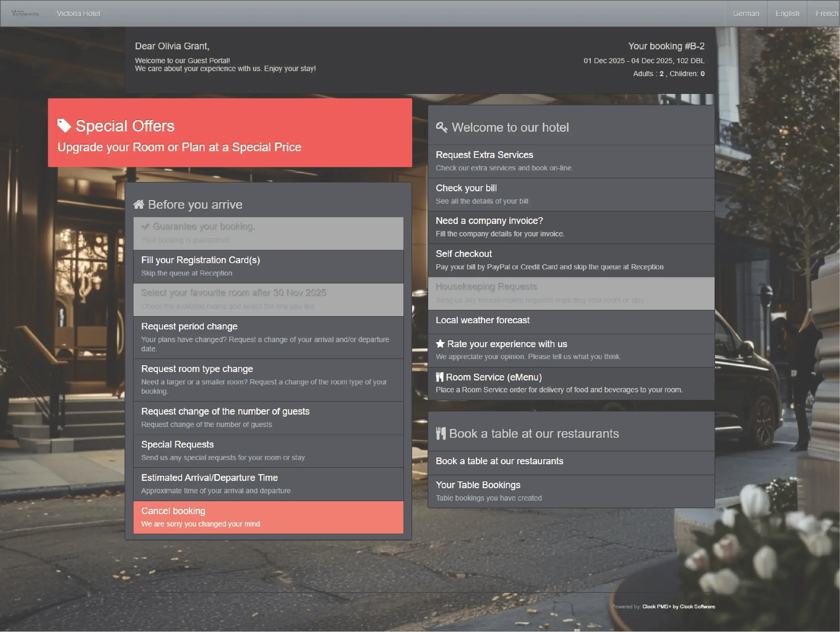
Task: Open Cancel booking
Action: (268, 517)
